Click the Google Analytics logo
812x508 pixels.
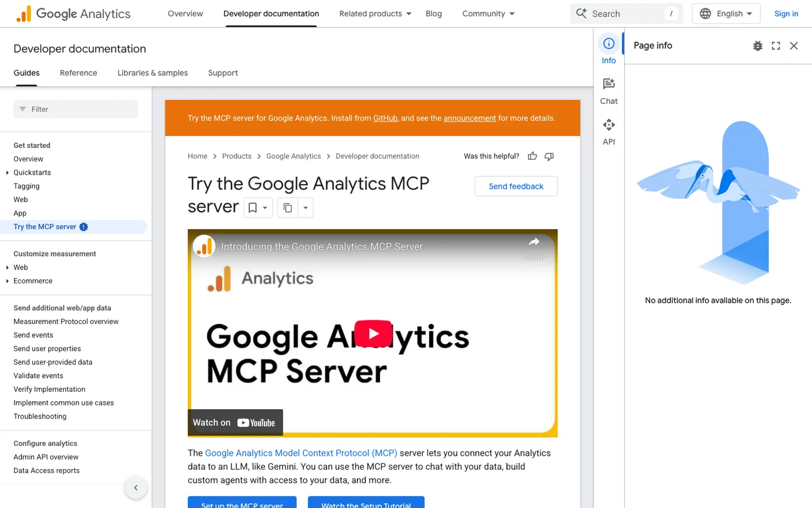(x=73, y=13)
